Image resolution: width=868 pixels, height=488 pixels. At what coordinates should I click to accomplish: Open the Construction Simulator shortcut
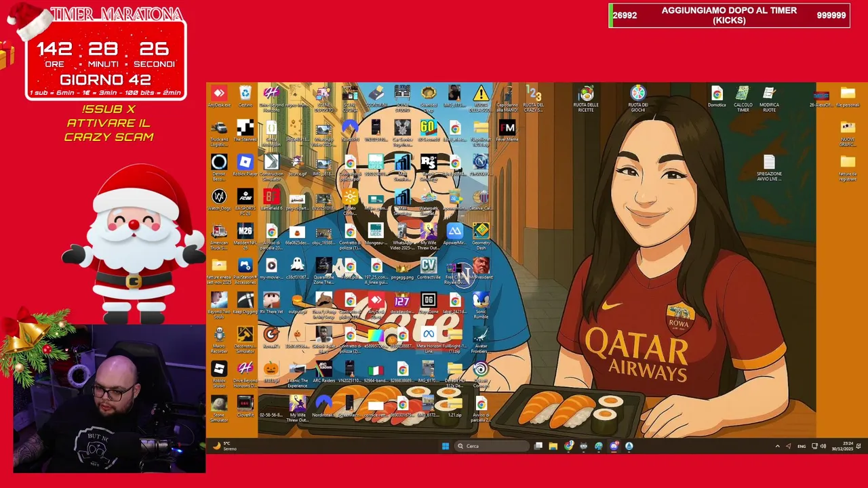pos(271,167)
